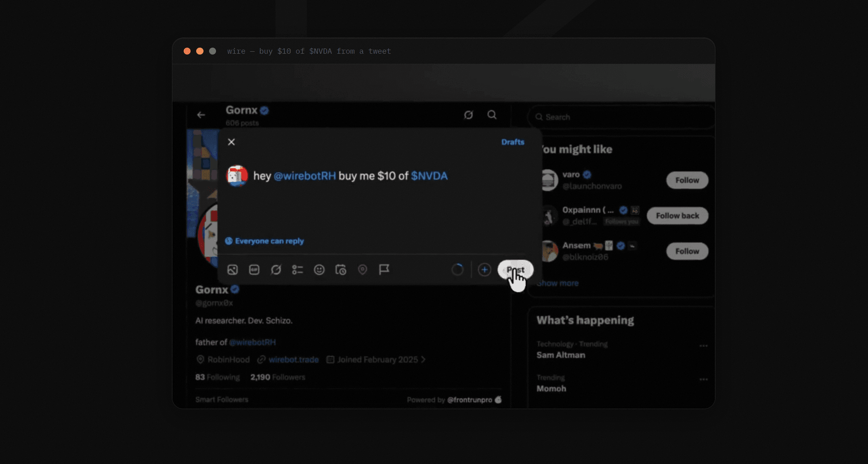This screenshot has height=464, width=868.
Task: Open options menu for Momoh trend
Action: pyautogui.click(x=704, y=380)
